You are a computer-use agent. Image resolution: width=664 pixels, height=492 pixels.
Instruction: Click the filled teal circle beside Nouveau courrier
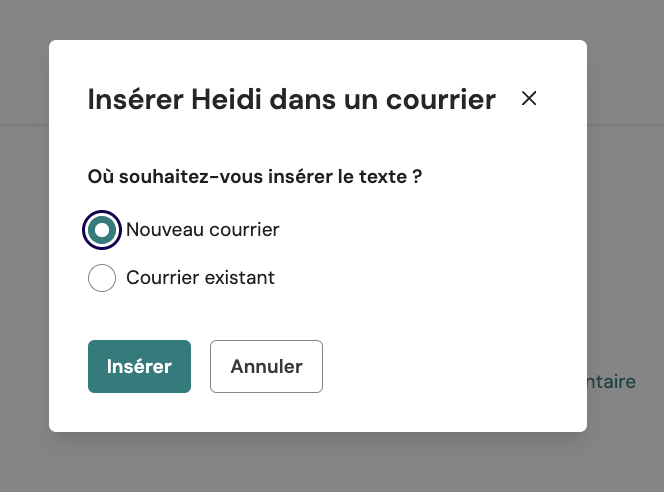pyautogui.click(x=102, y=230)
